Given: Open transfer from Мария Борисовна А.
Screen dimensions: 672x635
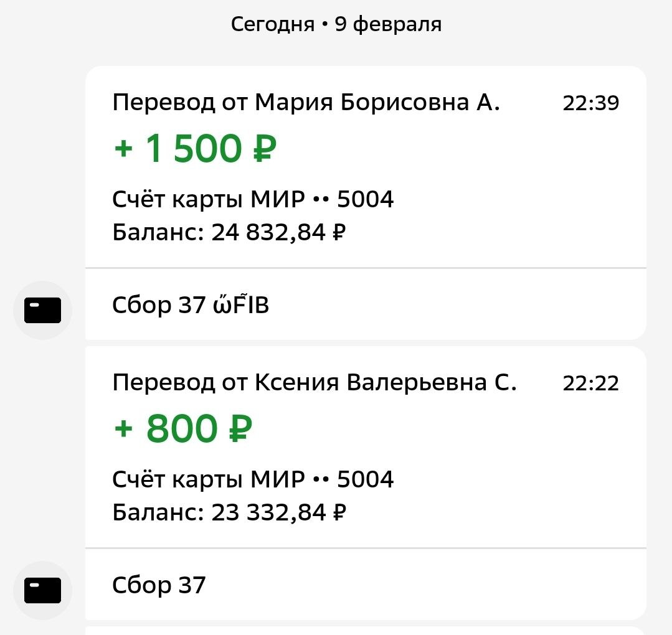Looking at the screenshot, I should (306, 103).
